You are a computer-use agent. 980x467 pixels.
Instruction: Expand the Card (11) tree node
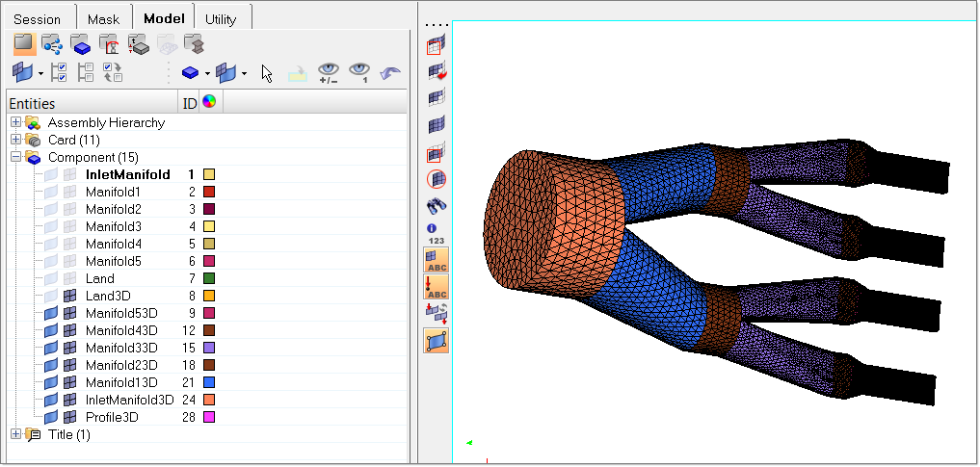click(15, 140)
